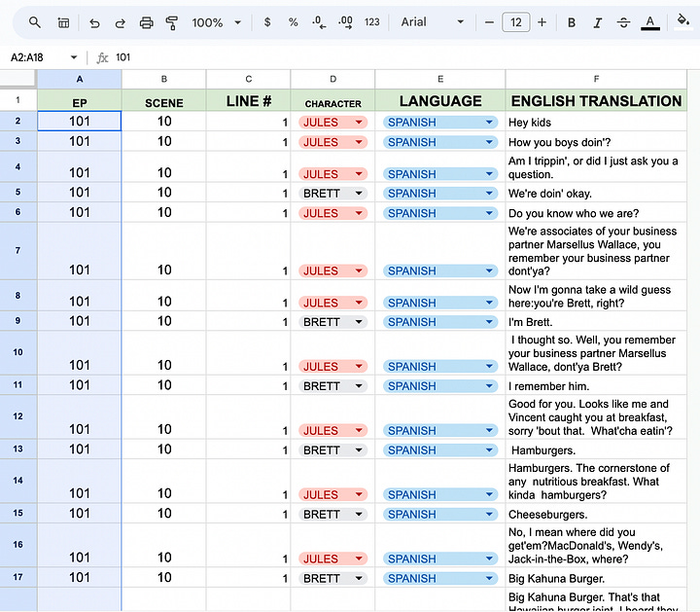700x612 pixels.
Task: Click the cell reading 'Hey kids'
Action: point(596,121)
